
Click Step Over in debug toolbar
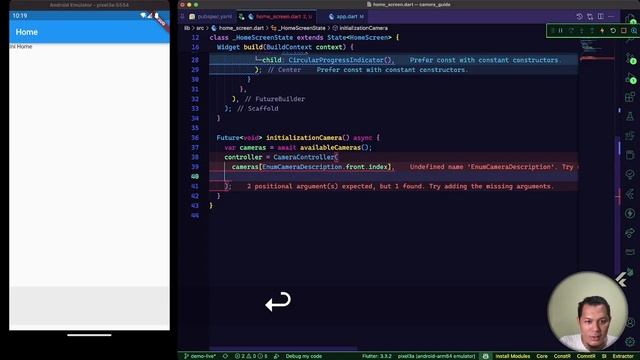[x=571, y=31]
